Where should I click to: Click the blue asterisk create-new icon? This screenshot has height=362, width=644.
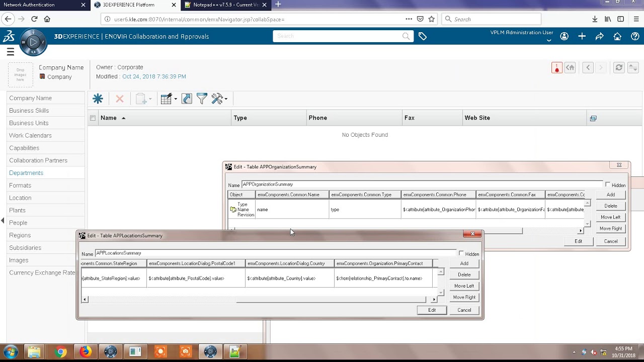pyautogui.click(x=98, y=99)
